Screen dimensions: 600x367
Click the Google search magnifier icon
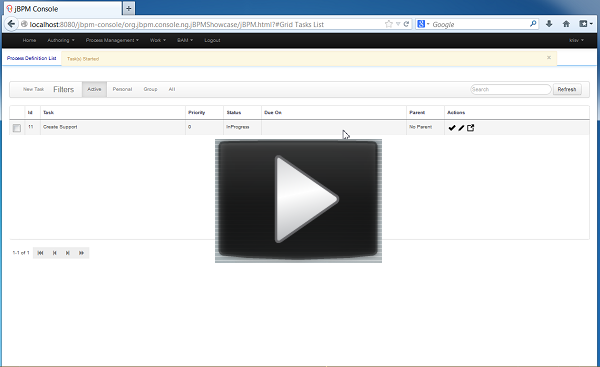[533, 24]
